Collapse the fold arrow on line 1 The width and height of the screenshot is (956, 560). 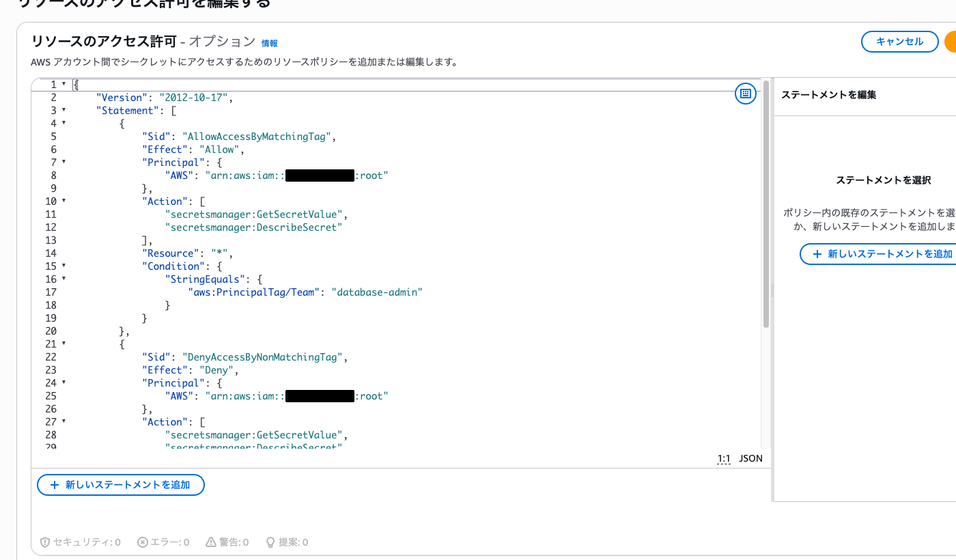[x=64, y=85]
